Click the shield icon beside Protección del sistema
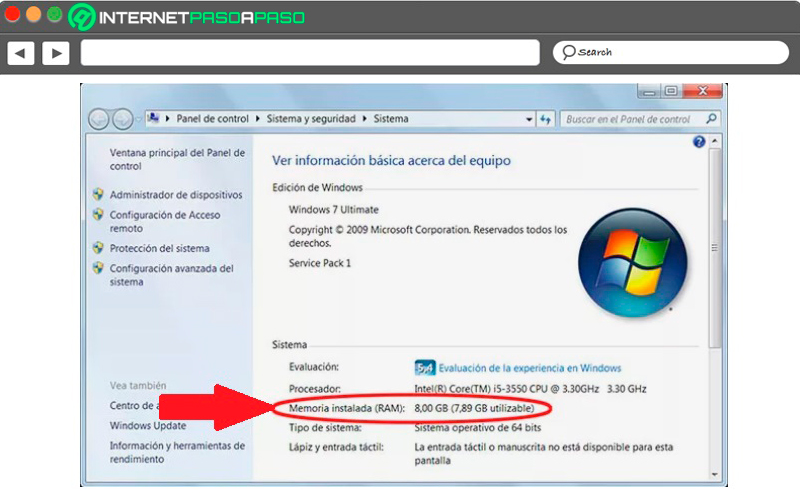 point(98,248)
